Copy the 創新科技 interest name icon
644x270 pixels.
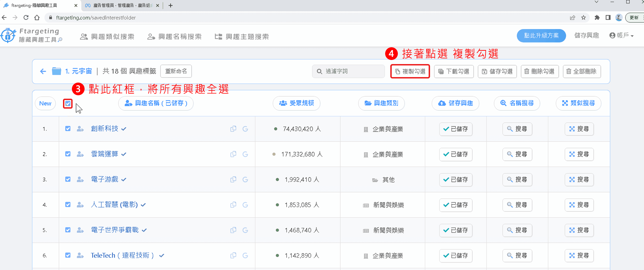(x=233, y=129)
